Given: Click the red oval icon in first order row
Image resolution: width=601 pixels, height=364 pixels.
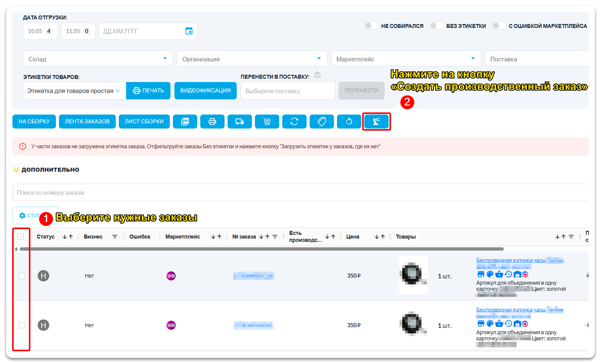Looking at the screenshot, I should [x=525, y=274].
